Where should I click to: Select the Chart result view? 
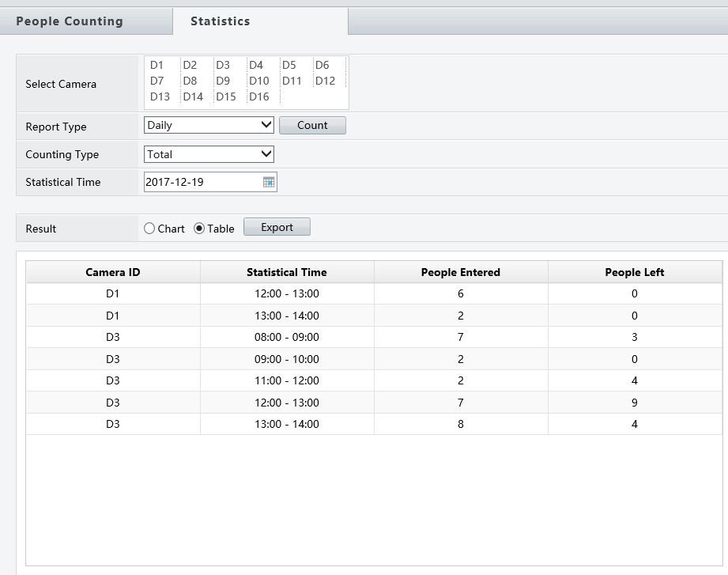(x=150, y=229)
